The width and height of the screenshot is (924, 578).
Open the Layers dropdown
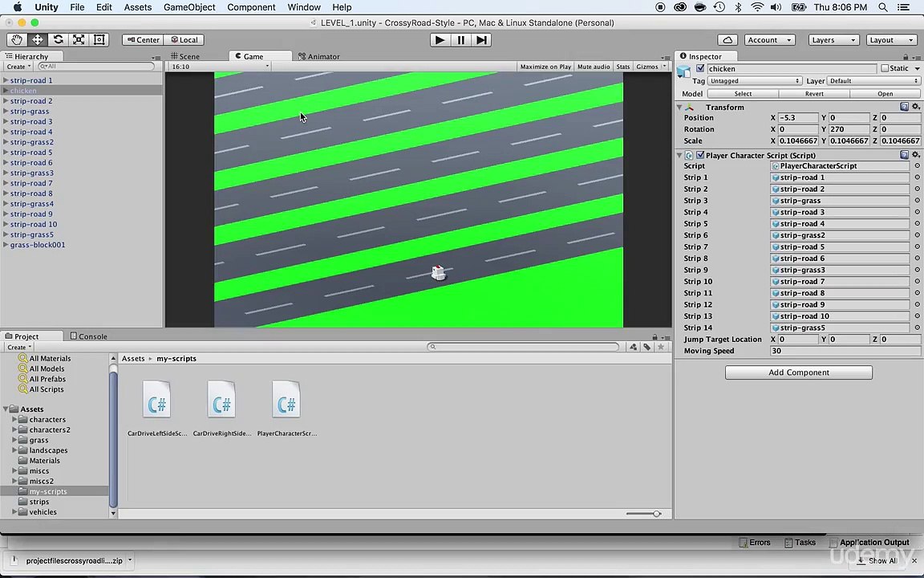tap(833, 40)
